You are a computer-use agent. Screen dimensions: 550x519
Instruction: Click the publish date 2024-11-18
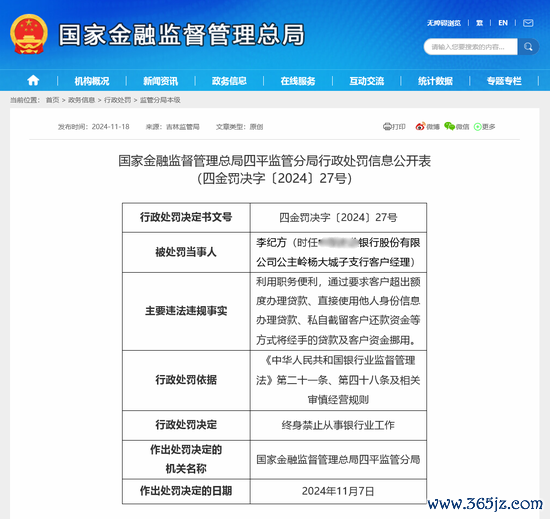pyautogui.click(x=110, y=127)
